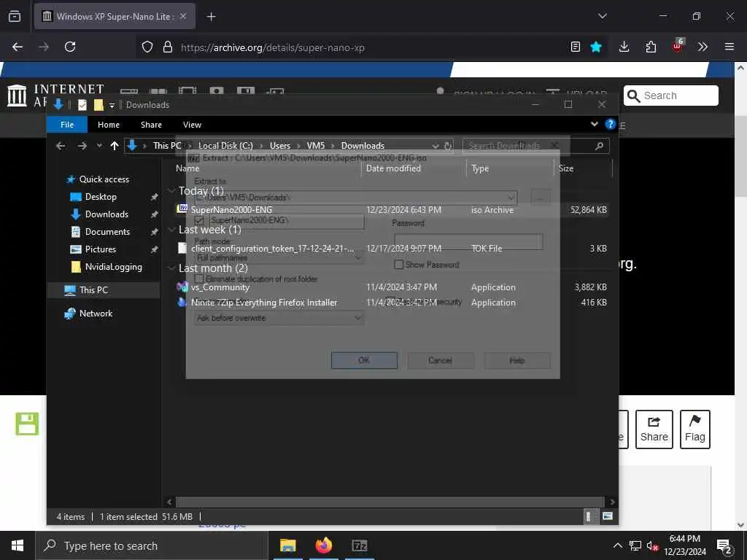747x560 pixels.
Task: Show hidden system tray icons
Action: pyautogui.click(x=617, y=545)
